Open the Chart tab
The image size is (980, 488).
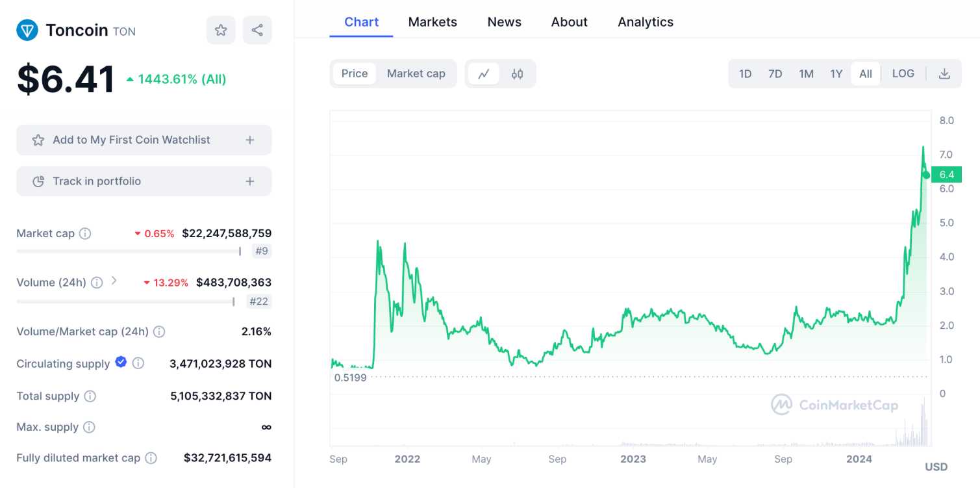click(361, 22)
